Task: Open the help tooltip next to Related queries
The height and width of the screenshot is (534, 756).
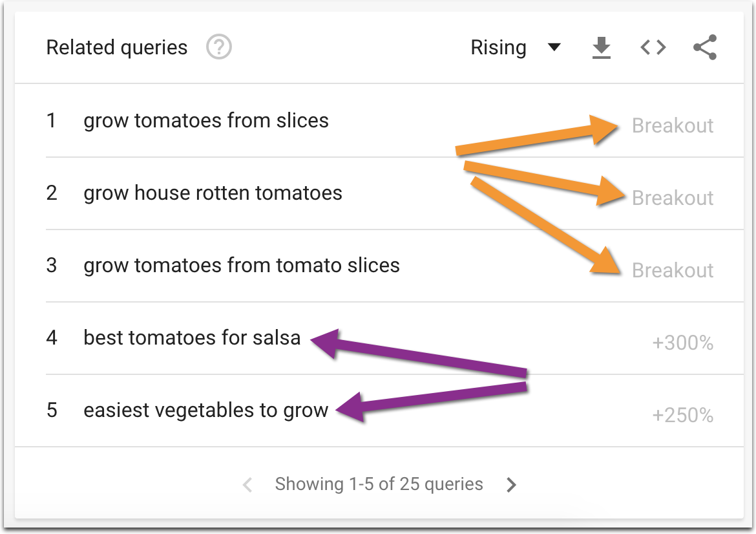Action: pyautogui.click(x=218, y=47)
